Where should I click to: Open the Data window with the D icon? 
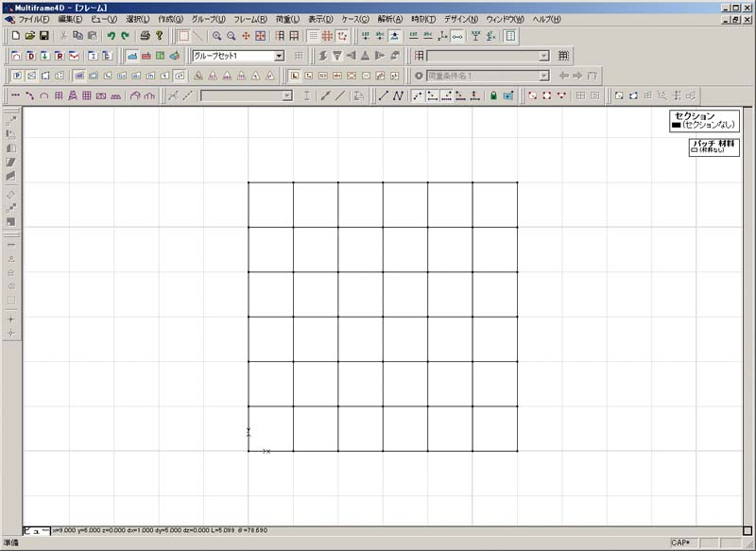[31, 56]
